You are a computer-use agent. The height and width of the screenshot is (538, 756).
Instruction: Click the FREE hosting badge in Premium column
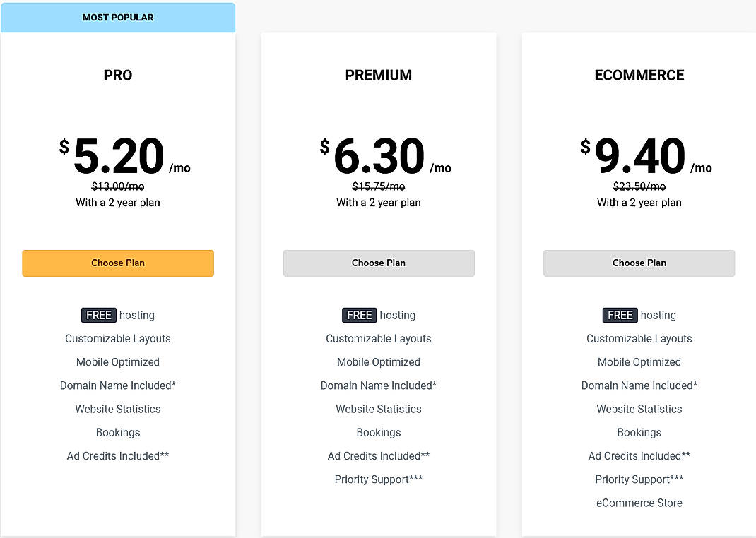click(359, 315)
